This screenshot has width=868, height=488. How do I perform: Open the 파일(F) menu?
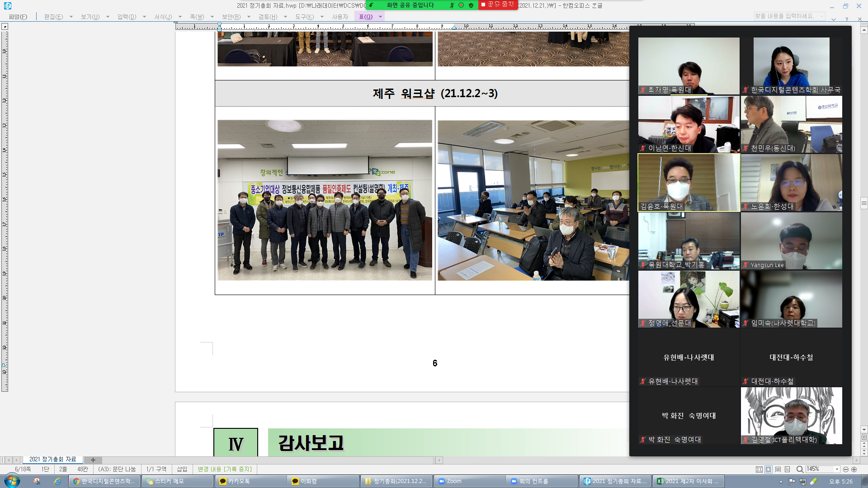pyautogui.click(x=18, y=17)
